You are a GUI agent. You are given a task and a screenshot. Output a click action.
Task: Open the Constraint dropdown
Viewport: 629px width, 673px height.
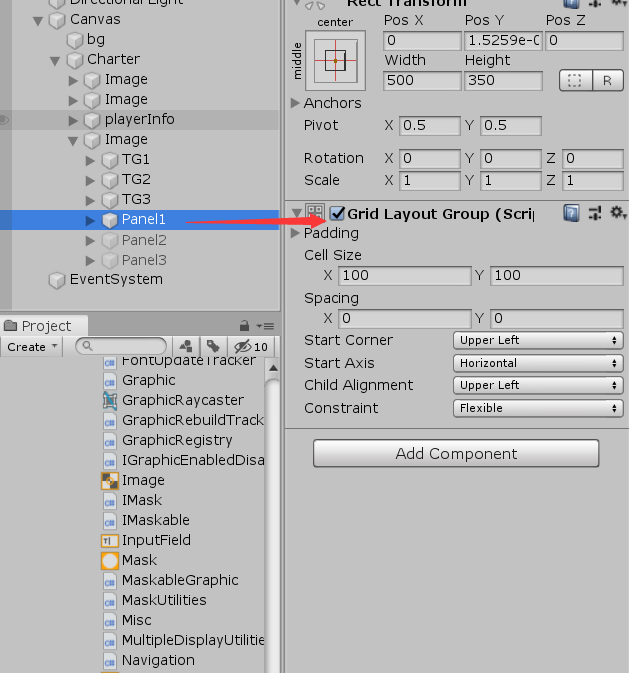click(x=538, y=408)
